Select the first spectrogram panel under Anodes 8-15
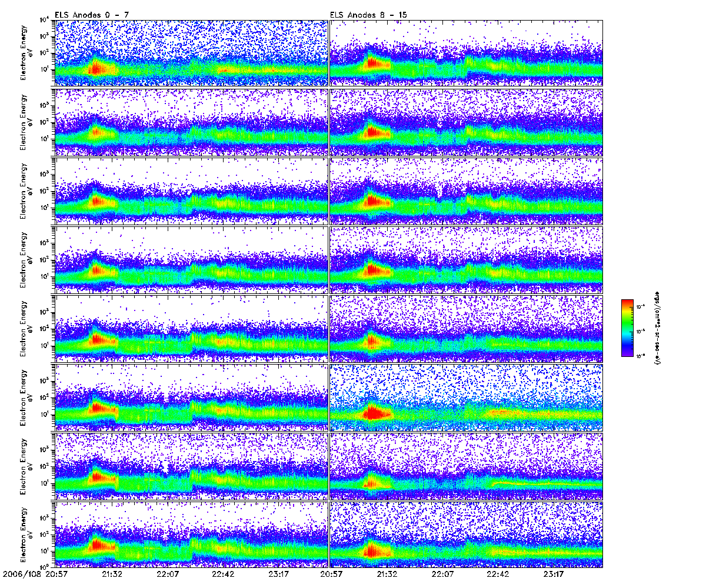 (467, 53)
